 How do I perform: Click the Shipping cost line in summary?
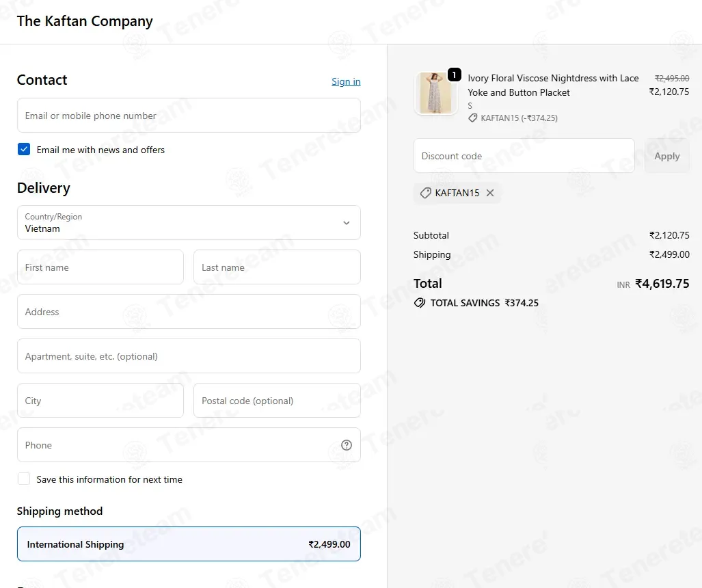[552, 254]
